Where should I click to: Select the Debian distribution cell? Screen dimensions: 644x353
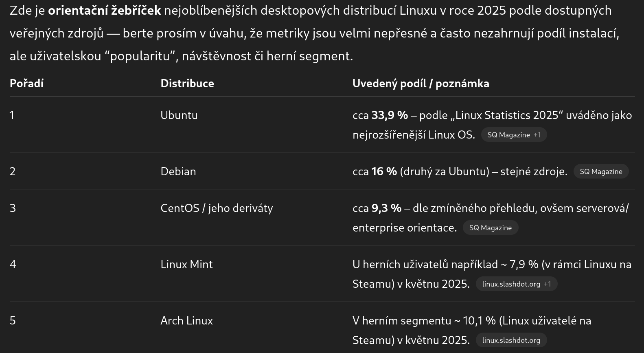pyautogui.click(x=178, y=172)
